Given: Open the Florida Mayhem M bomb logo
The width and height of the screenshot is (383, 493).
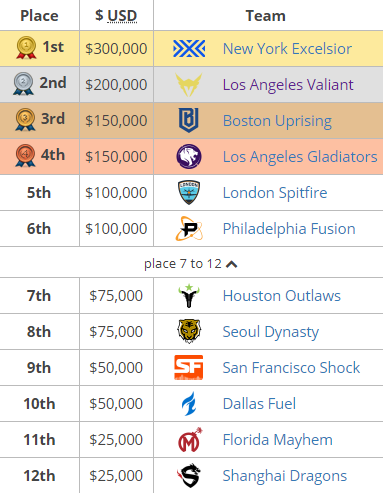Looking at the screenshot, I should (x=190, y=440).
